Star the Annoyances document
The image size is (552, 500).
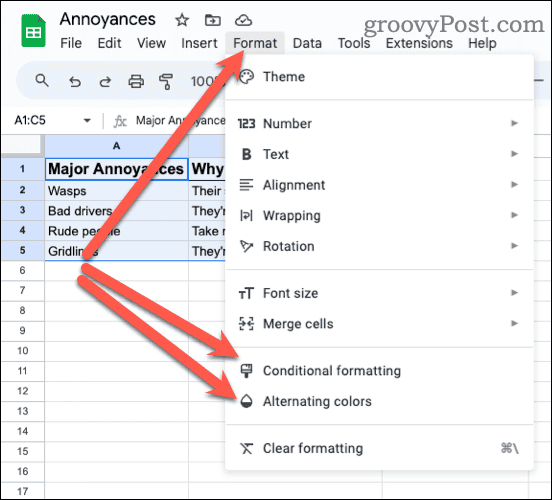(182, 20)
